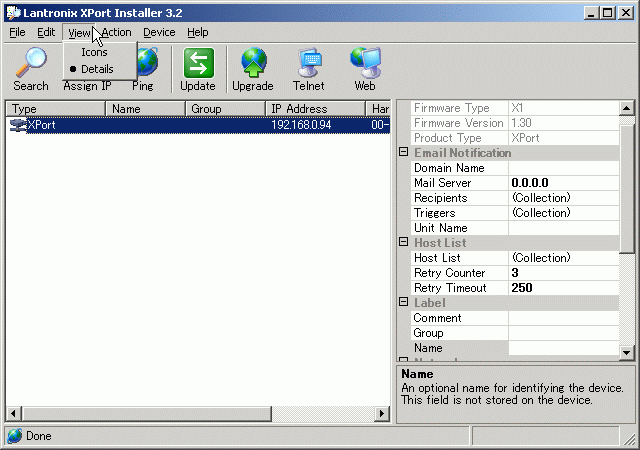The height and width of the screenshot is (450, 640).
Task: Collapse the Host List section
Action: click(403, 242)
